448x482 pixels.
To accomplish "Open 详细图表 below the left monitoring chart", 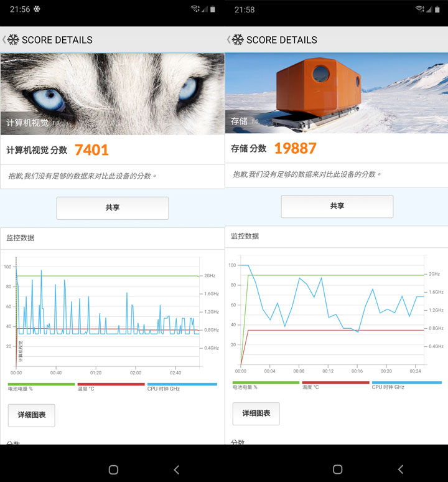I will point(31,415).
